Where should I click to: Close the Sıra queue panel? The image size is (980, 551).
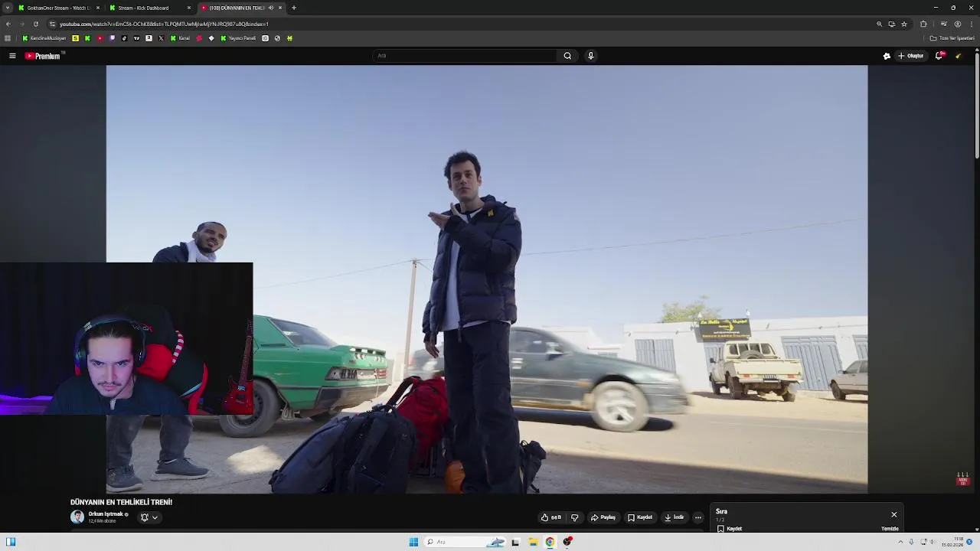coord(893,514)
